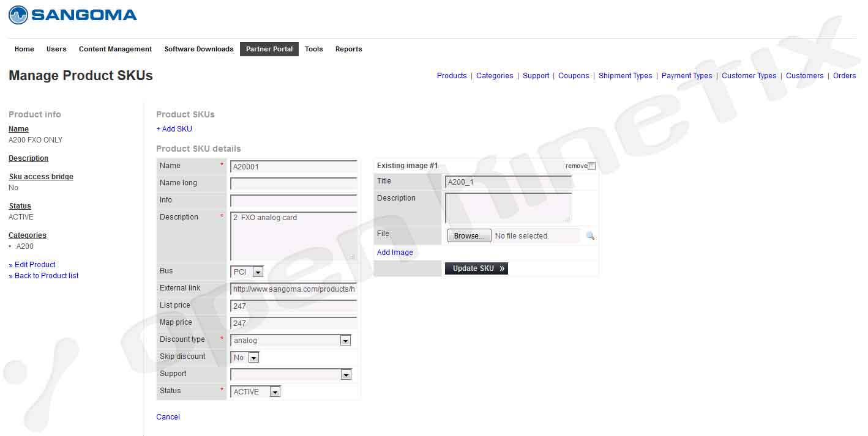Click the Sangoma logo
Image resolution: width=868 pixels, height=436 pixels.
[x=73, y=15]
